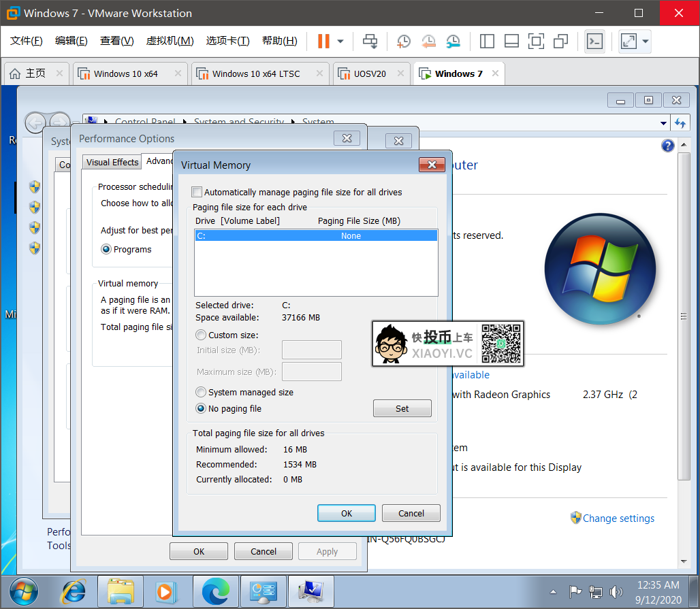Viewport: 700px width, 609px height.
Task: Select the Custom size radio button
Action: (201, 335)
